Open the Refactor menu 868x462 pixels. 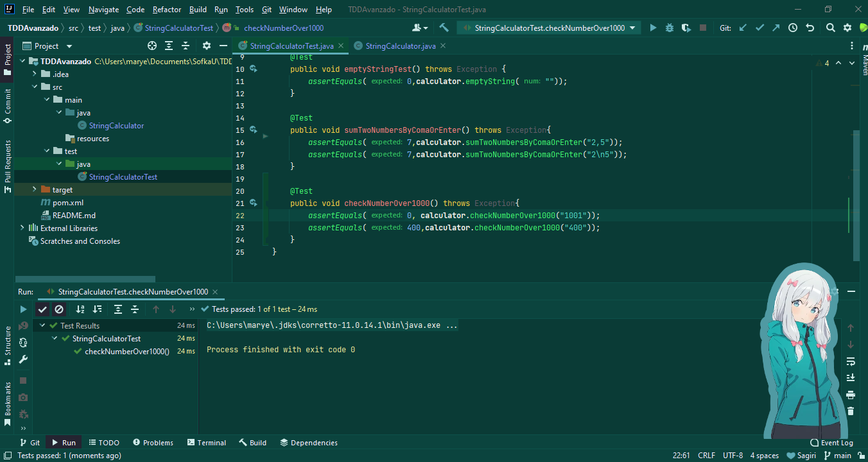(166, 9)
